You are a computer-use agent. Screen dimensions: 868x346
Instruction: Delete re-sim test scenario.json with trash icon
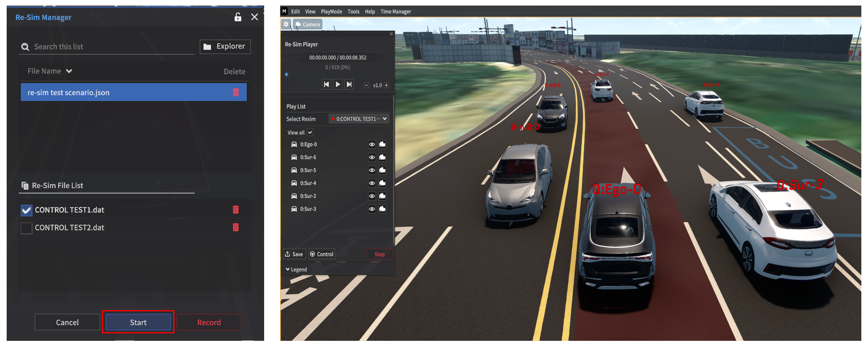(236, 92)
